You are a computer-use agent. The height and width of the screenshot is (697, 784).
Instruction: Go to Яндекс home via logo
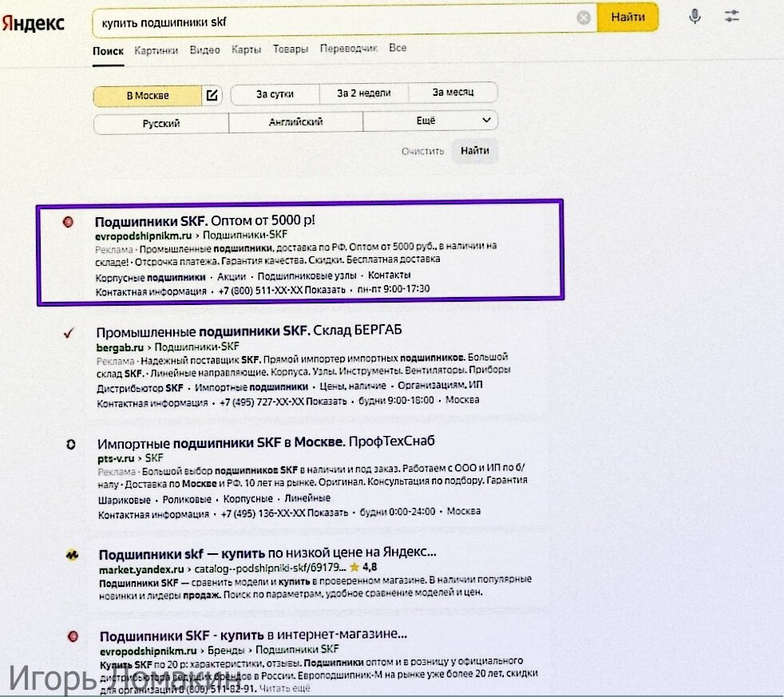click(x=33, y=23)
